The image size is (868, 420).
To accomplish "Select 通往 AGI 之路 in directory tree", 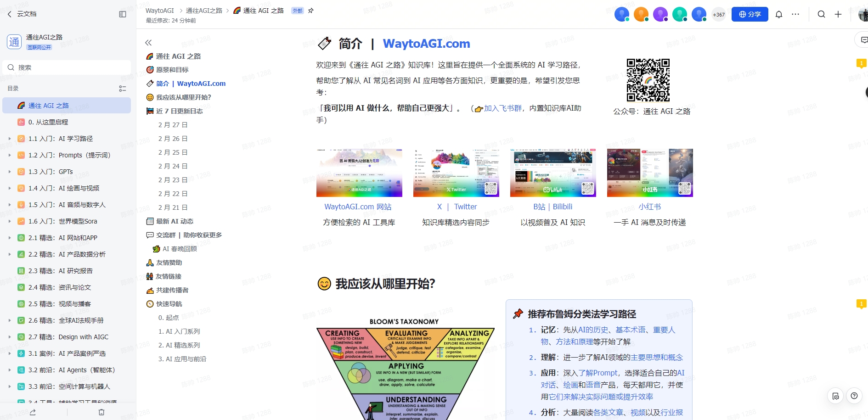I will 67,106.
